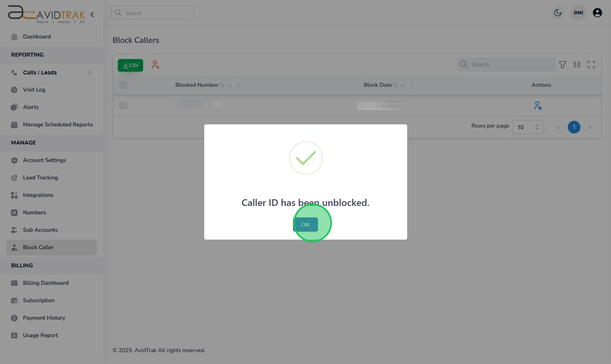The height and width of the screenshot is (364, 611).
Task: Click the unblock caller action icon
Action: (x=537, y=106)
